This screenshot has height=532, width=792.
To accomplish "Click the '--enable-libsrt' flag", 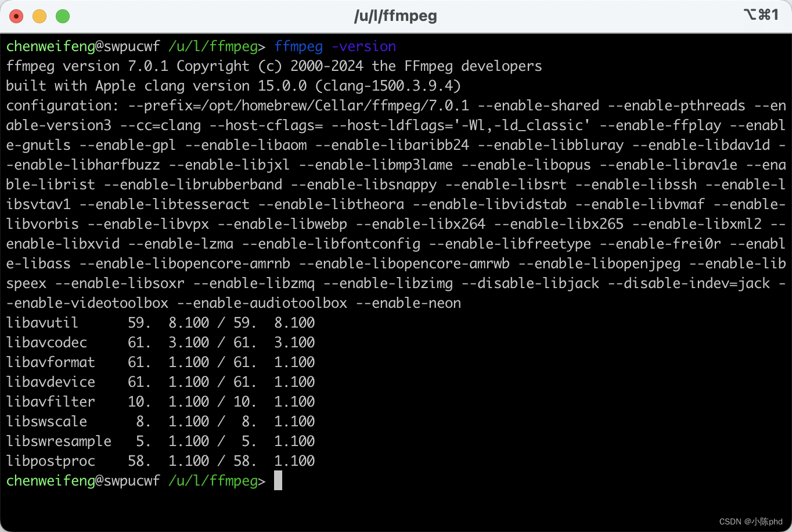I will point(506,185).
